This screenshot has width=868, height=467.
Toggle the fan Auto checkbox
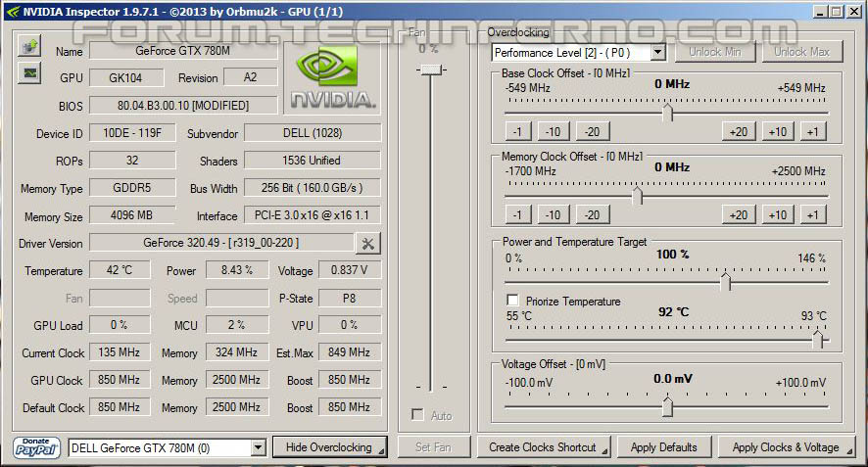coord(417,415)
